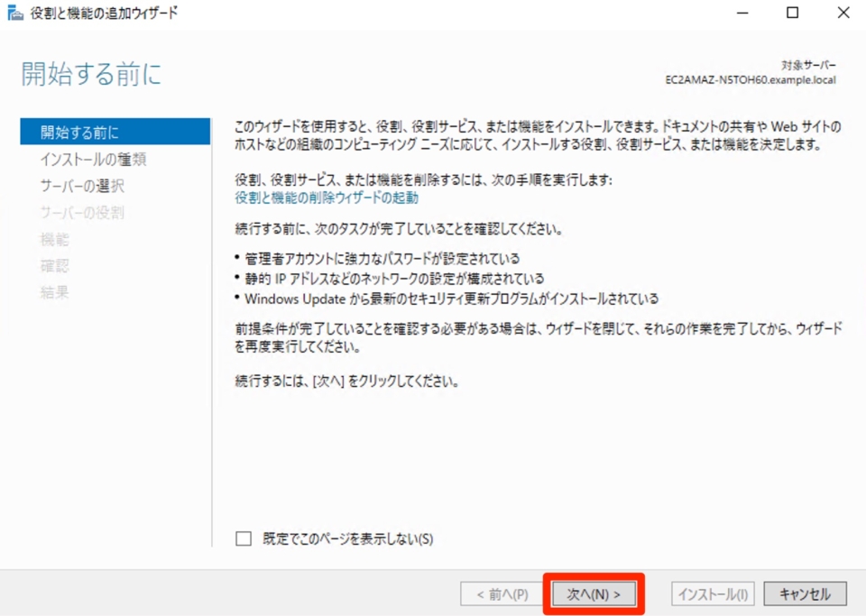This screenshot has width=866, height=616.
Task: Click the 確認 step in the sidebar
Action: (x=54, y=266)
